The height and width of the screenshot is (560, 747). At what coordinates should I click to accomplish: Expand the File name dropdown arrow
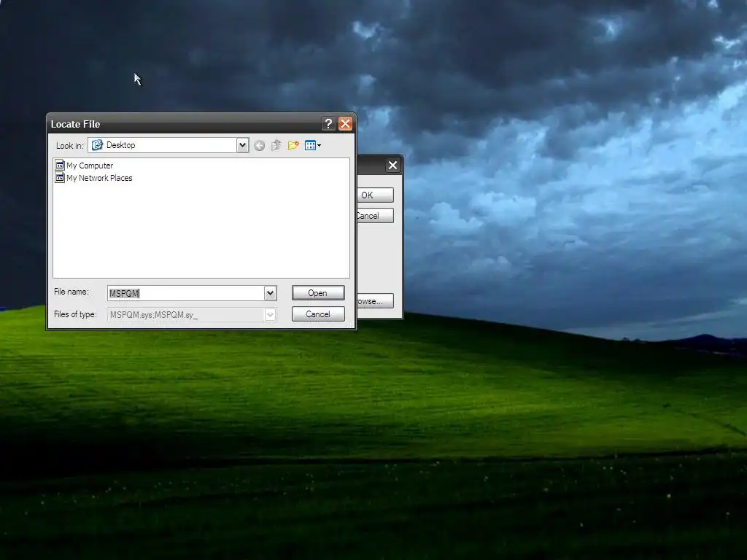point(270,293)
